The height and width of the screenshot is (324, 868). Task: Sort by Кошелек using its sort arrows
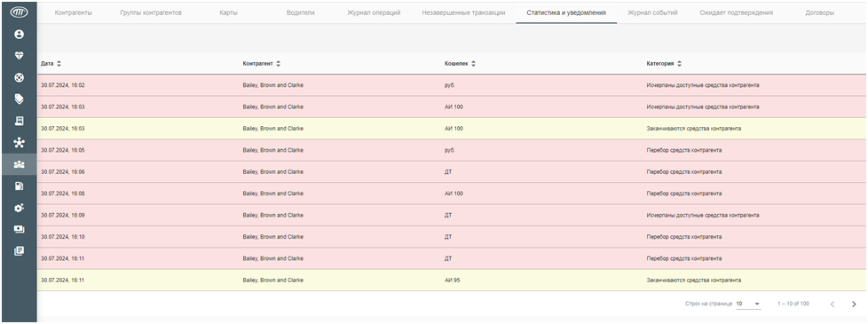[474, 64]
